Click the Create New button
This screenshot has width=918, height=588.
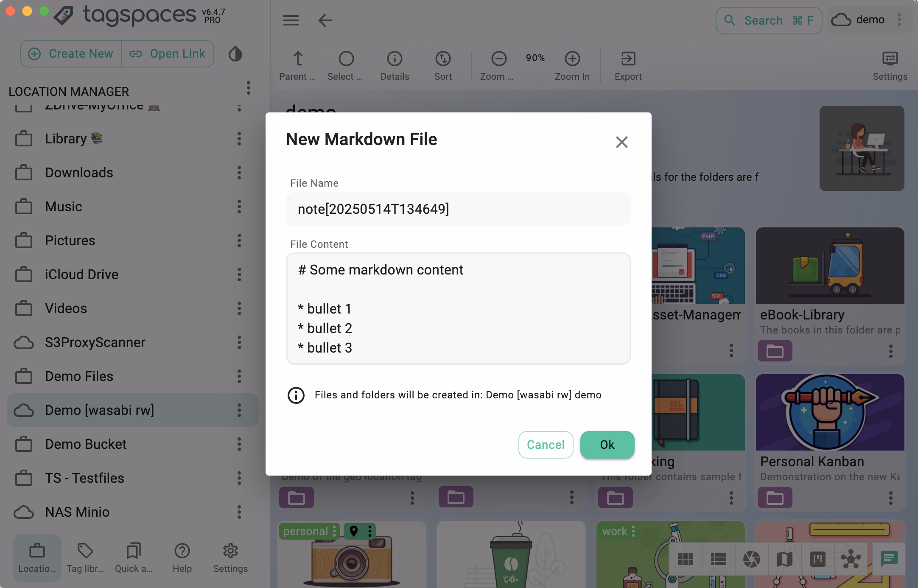pyautogui.click(x=71, y=53)
